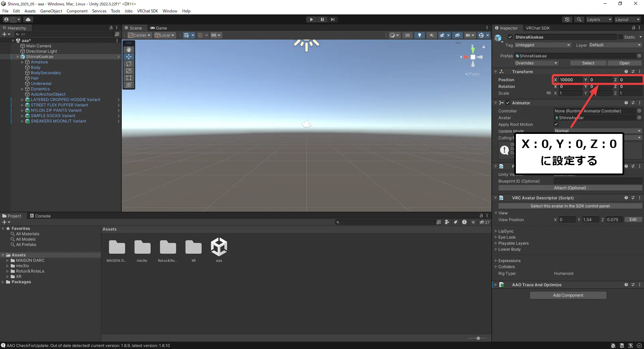
Task: Toggle the Inspector lock icon
Action: tap(634, 28)
